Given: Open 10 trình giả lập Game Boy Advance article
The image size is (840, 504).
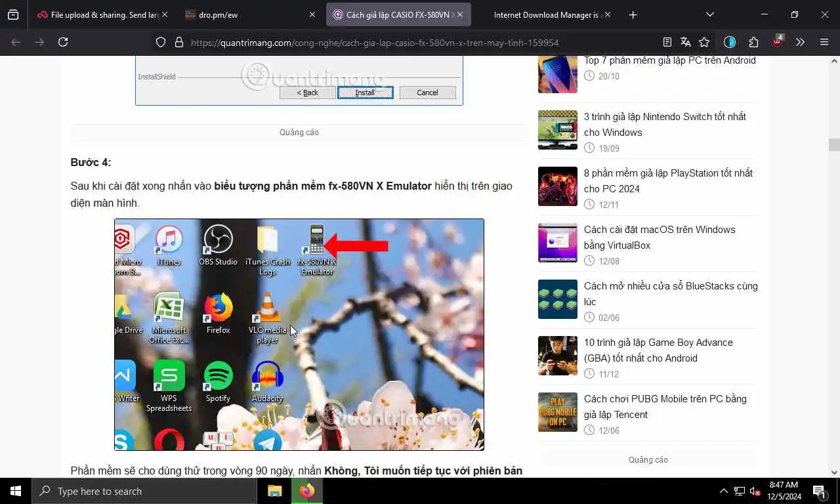Looking at the screenshot, I should pyautogui.click(x=658, y=350).
